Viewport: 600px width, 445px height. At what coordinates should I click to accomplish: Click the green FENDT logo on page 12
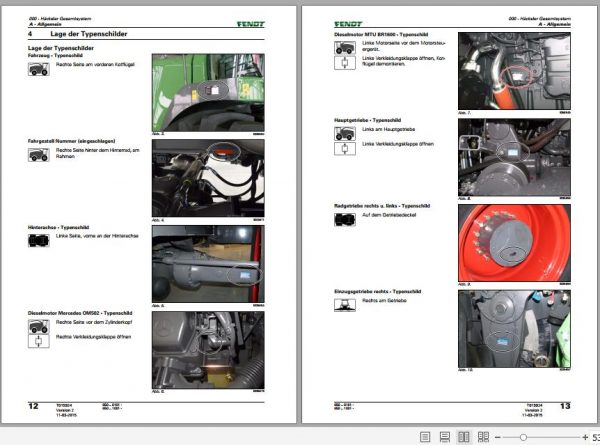(x=251, y=24)
